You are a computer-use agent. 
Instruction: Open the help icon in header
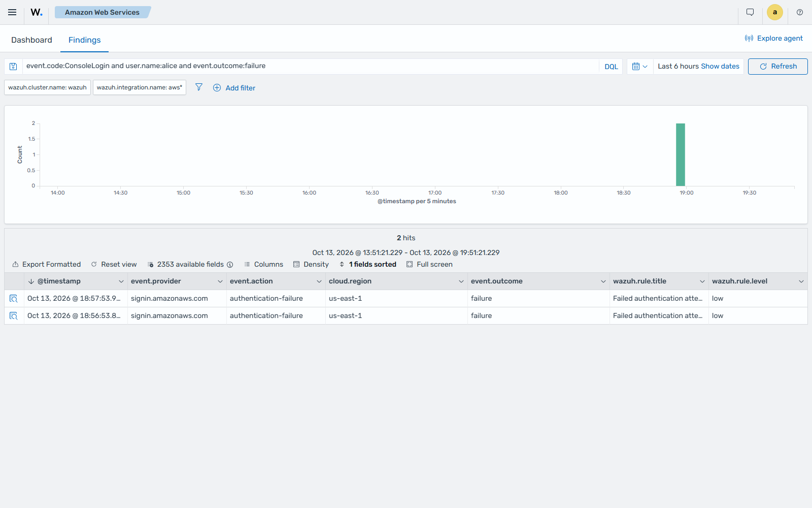[x=800, y=12]
